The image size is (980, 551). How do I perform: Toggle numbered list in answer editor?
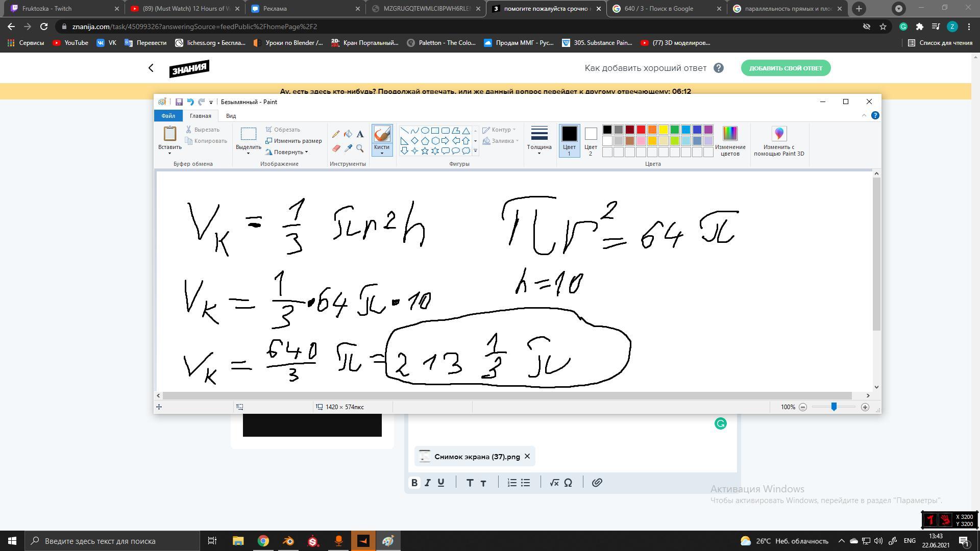point(512,483)
